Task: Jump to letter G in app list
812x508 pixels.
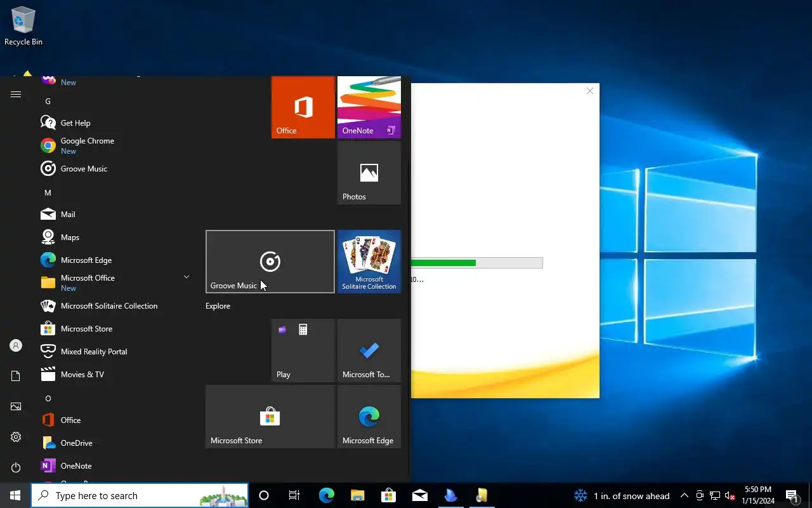Action: coord(48,101)
